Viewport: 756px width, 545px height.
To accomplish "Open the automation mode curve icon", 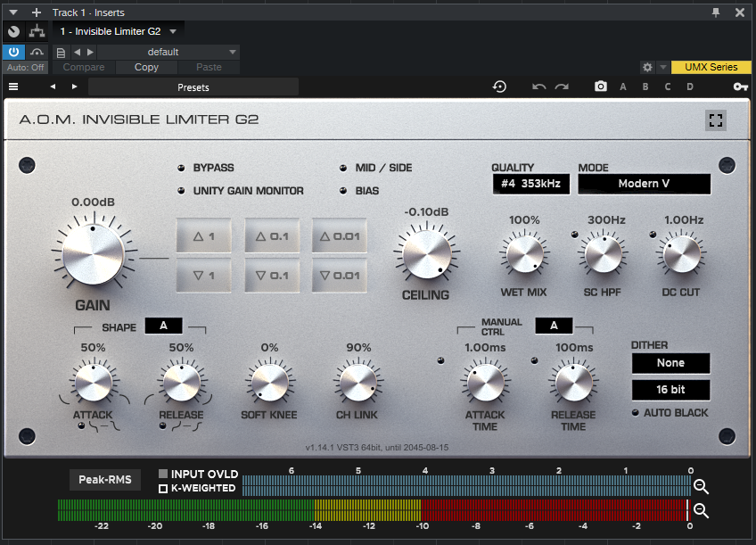I will tap(37, 52).
